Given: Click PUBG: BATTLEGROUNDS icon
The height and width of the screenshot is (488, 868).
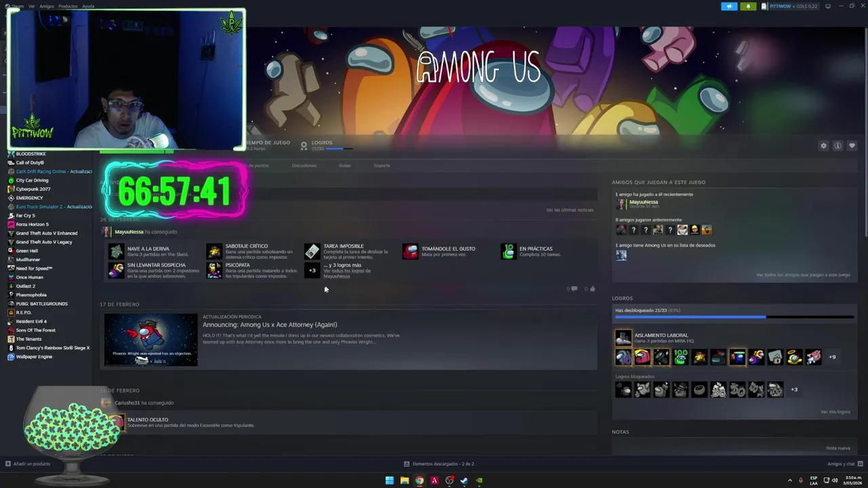Looking at the screenshot, I should coord(11,304).
